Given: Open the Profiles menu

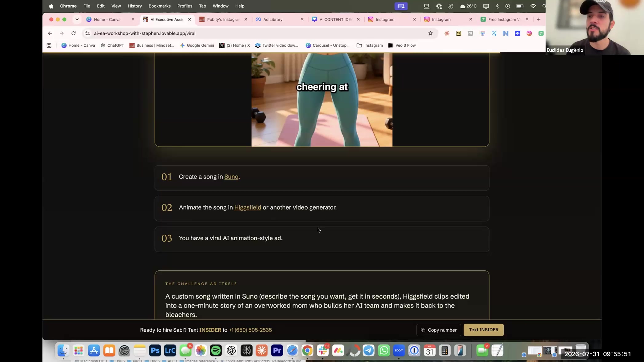Looking at the screenshot, I should click(185, 6).
